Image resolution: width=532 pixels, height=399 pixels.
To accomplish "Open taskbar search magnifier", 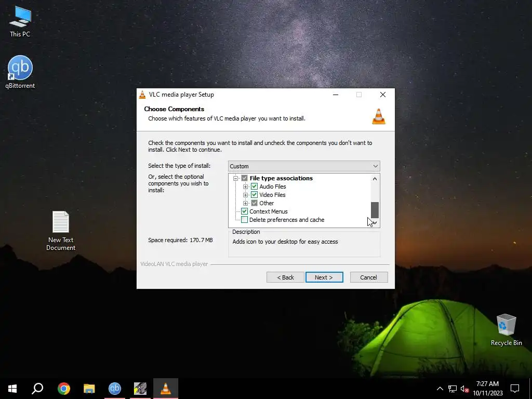I will [x=37, y=389].
